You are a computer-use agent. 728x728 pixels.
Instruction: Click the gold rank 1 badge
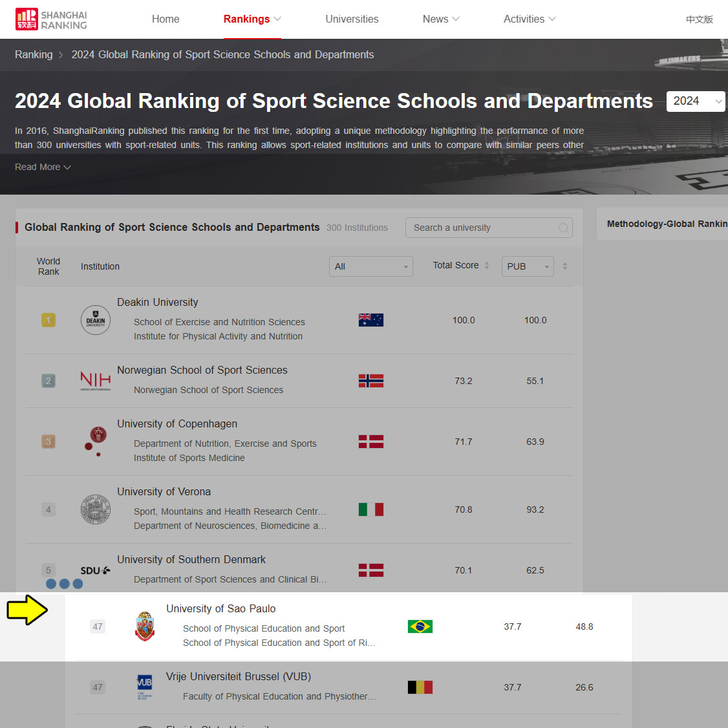coord(48,320)
